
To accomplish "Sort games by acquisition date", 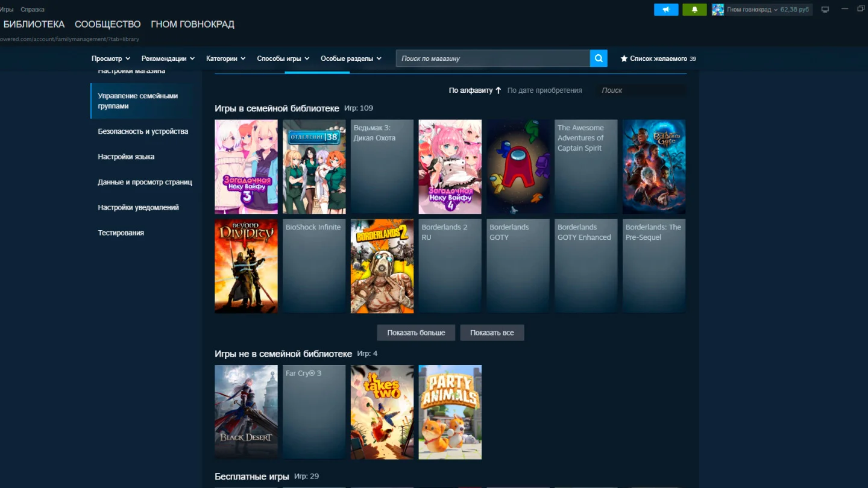I will (x=544, y=90).
